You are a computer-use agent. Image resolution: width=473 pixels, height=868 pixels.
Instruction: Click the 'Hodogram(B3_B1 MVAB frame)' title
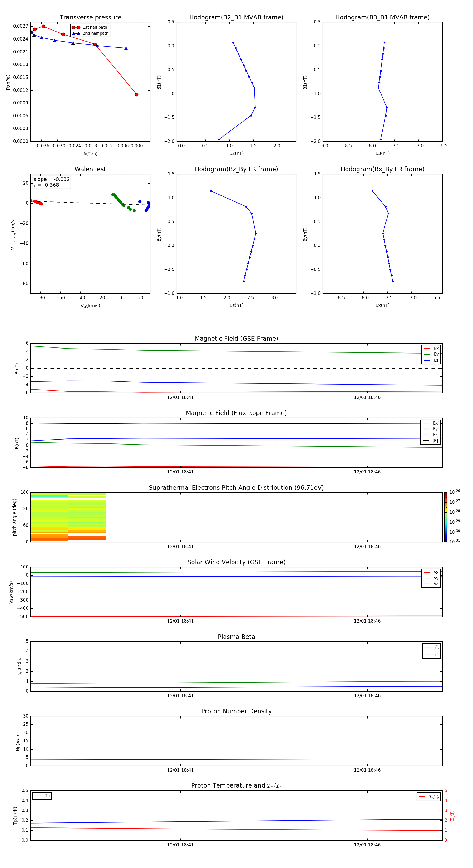pos(382,18)
